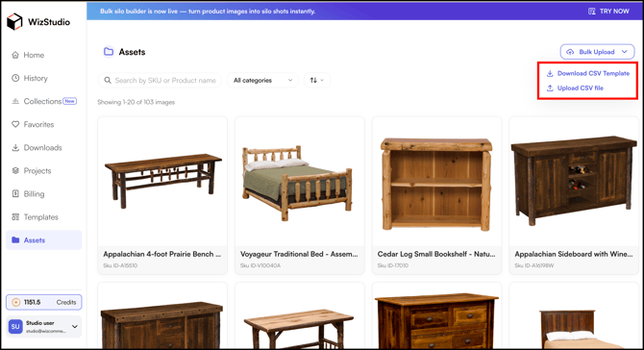Click the Voyageur Traditional Bed title
Viewport: 644px width, 350px height.
(x=299, y=254)
